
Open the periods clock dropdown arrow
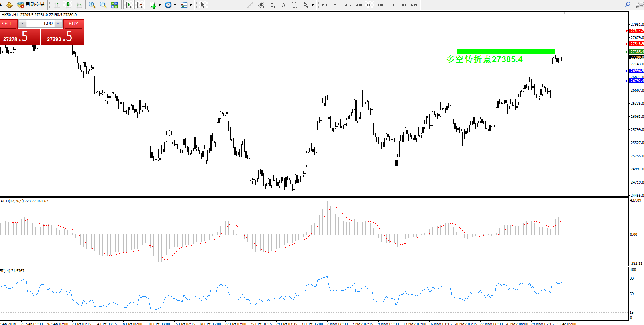point(175,5)
